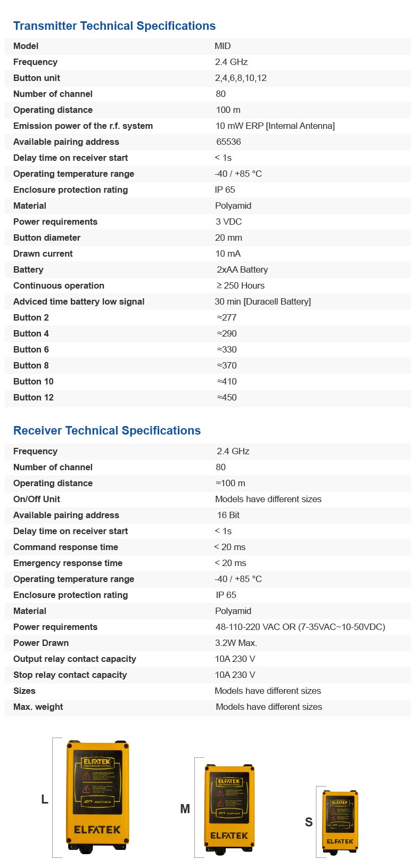The width and height of the screenshot is (420, 868).
Task: Select the Power Drawn value 3.2W Max.
Action: [236, 643]
